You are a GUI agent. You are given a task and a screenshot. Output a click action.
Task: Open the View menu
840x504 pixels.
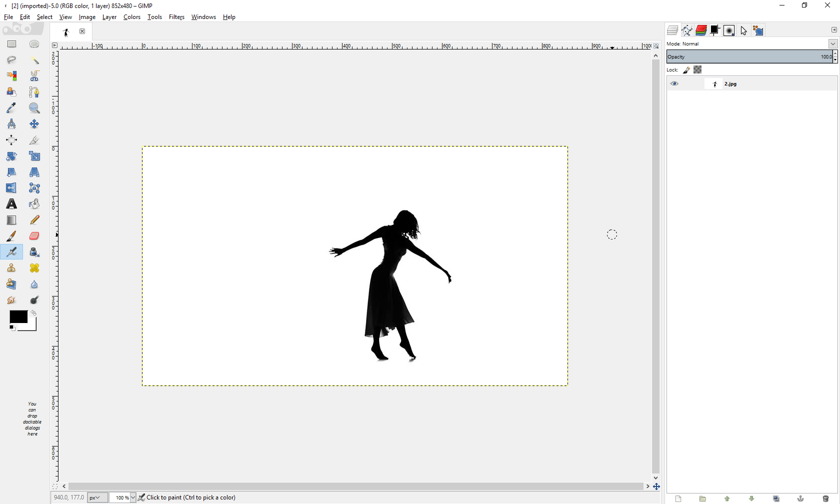65,17
